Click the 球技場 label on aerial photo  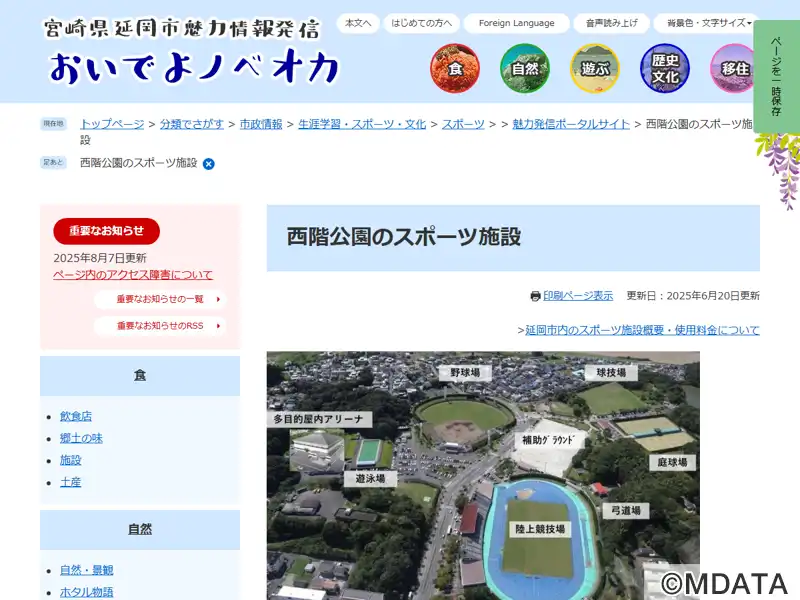pyautogui.click(x=611, y=372)
